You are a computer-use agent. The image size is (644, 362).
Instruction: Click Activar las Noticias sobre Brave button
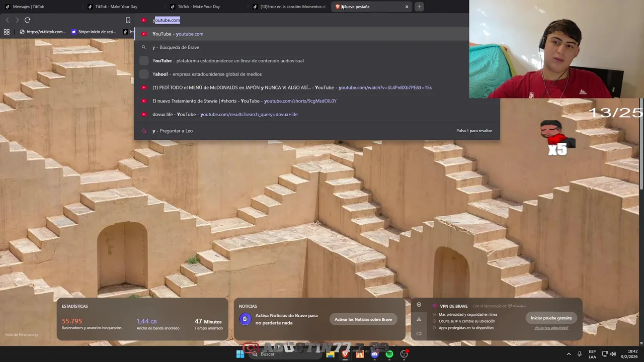(x=363, y=319)
